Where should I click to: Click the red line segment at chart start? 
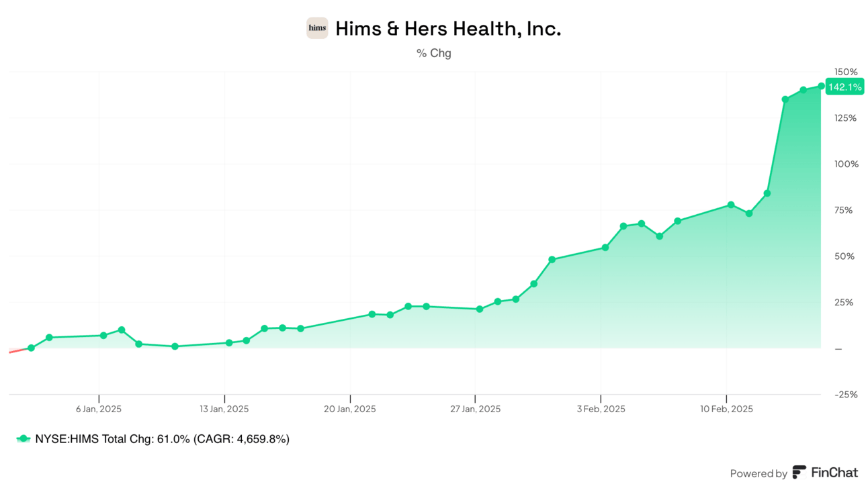(17, 350)
